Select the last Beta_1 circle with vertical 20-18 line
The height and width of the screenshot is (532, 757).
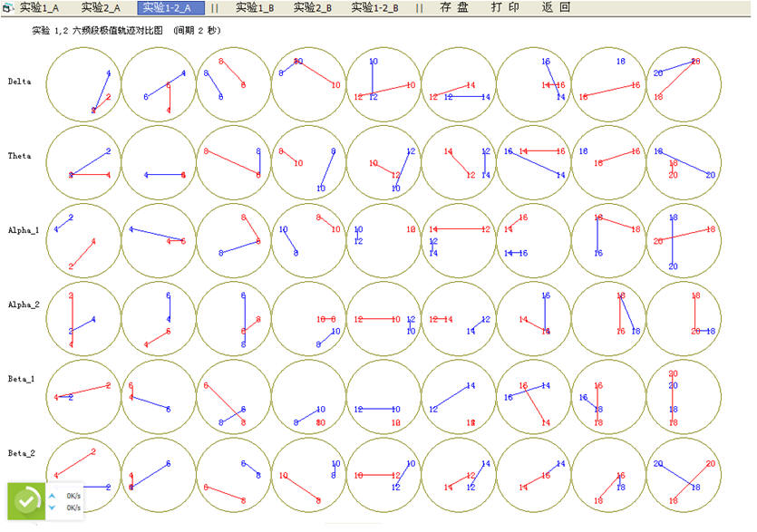(684, 397)
